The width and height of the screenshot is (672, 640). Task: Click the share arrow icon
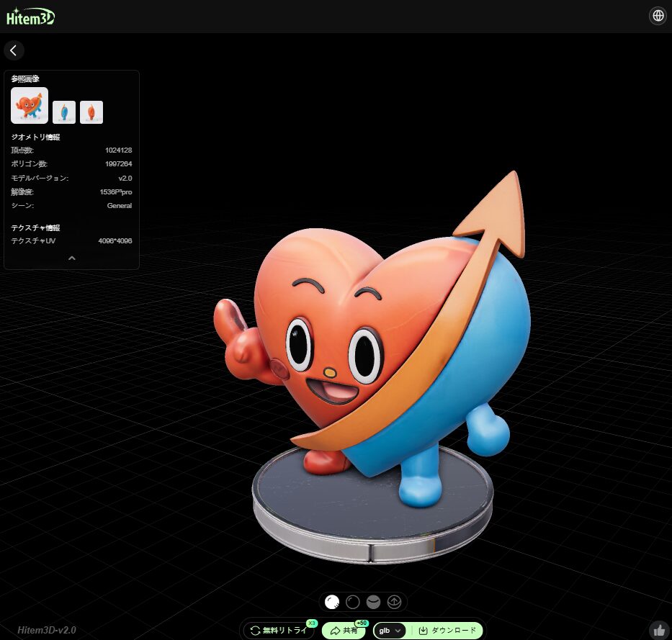pos(335,631)
